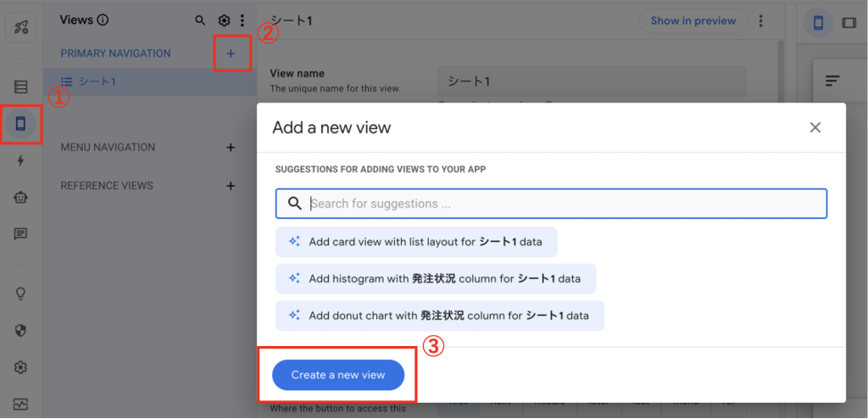Select シート1 view in Primary Navigation
Screen dimensions: 868x419
(x=97, y=81)
